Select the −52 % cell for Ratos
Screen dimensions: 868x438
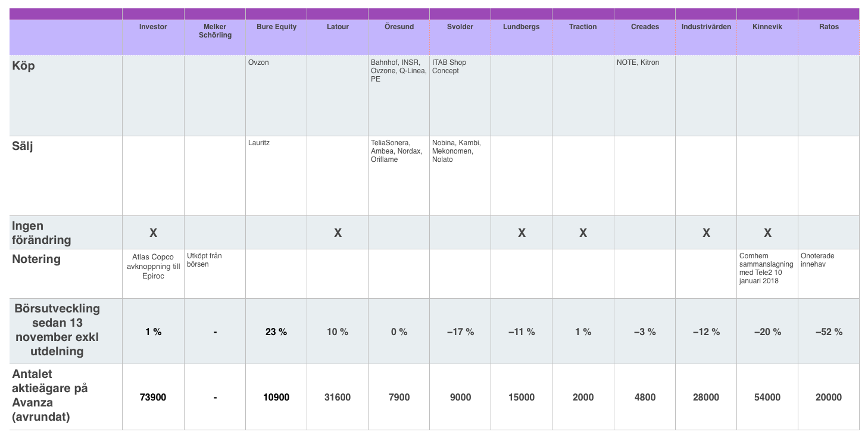pyautogui.click(x=828, y=331)
